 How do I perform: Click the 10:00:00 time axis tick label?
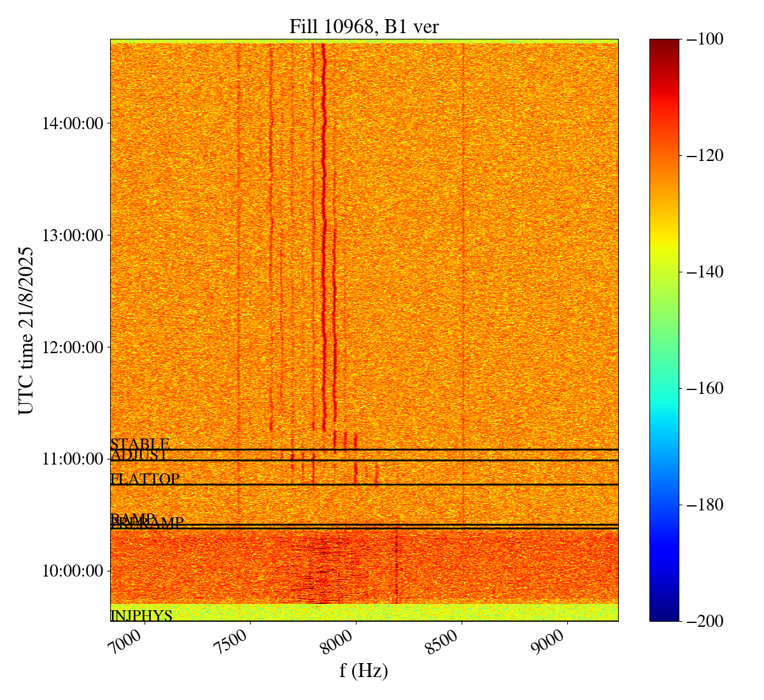point(73,571)
